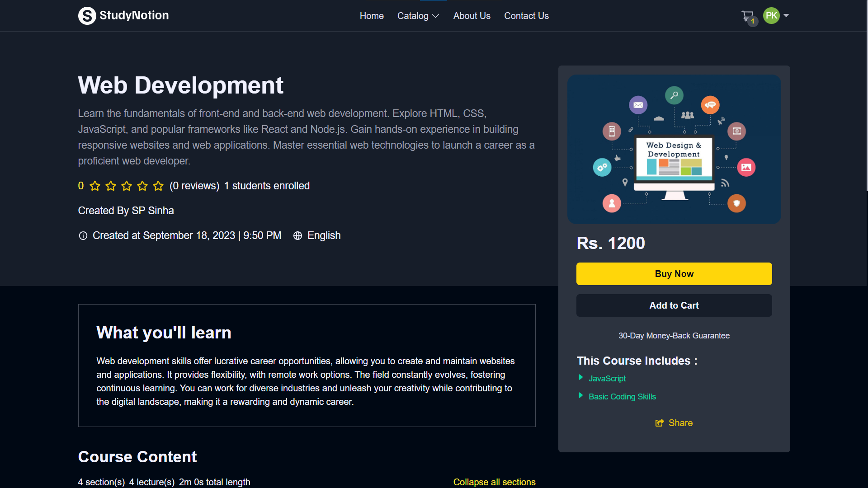The height and width of the screenshot is (488, 868).
Task: Click the third rating star
Action: click(127, 186)
